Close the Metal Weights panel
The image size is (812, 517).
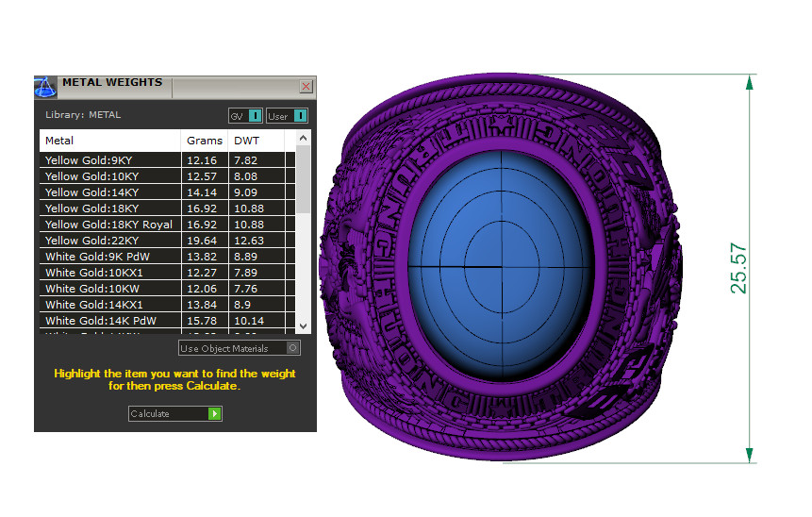coord(306,86)
